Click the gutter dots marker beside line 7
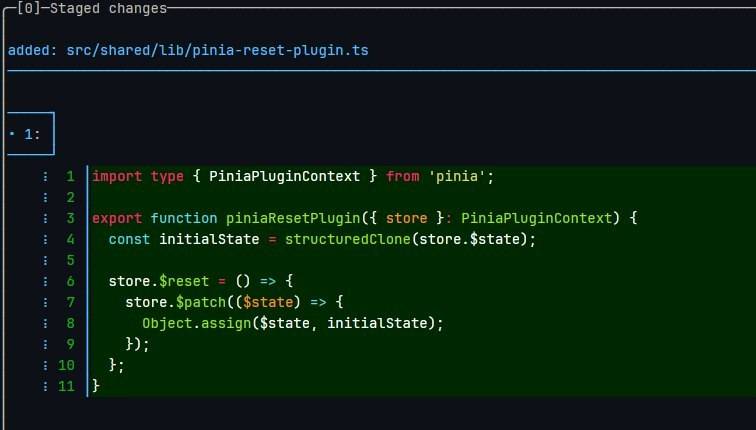 (x=45, y=302)
